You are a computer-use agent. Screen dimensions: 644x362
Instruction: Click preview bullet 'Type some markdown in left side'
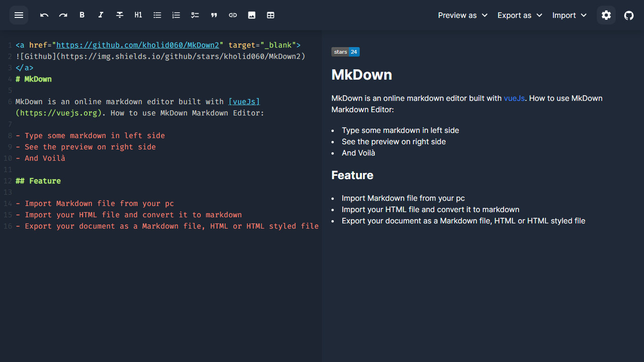[x=400, y=130]
